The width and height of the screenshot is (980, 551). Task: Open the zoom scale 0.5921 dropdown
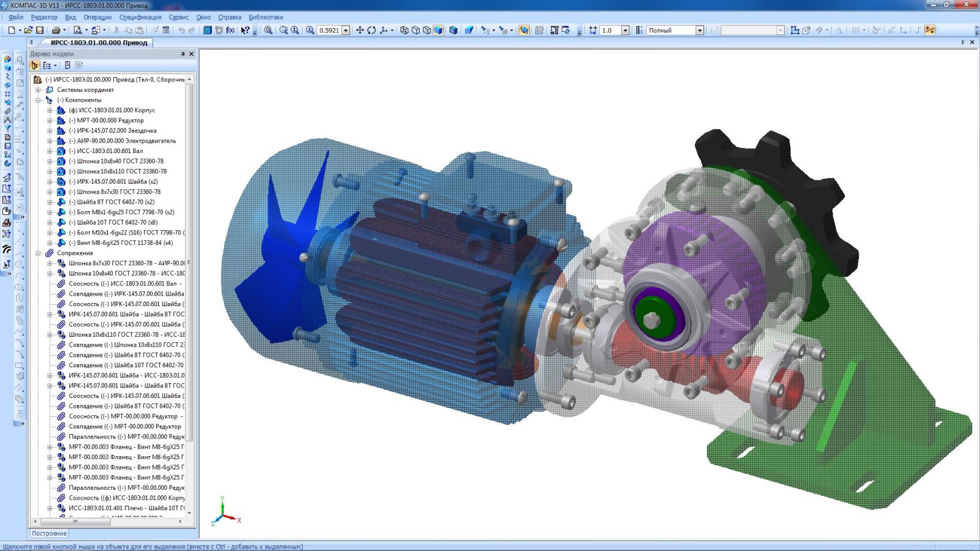[x=346, y=30]
